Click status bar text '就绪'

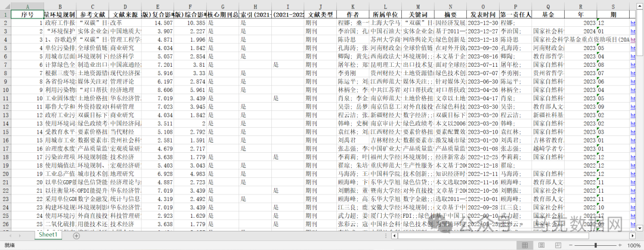pyautogui.click(x=10, y=245)
